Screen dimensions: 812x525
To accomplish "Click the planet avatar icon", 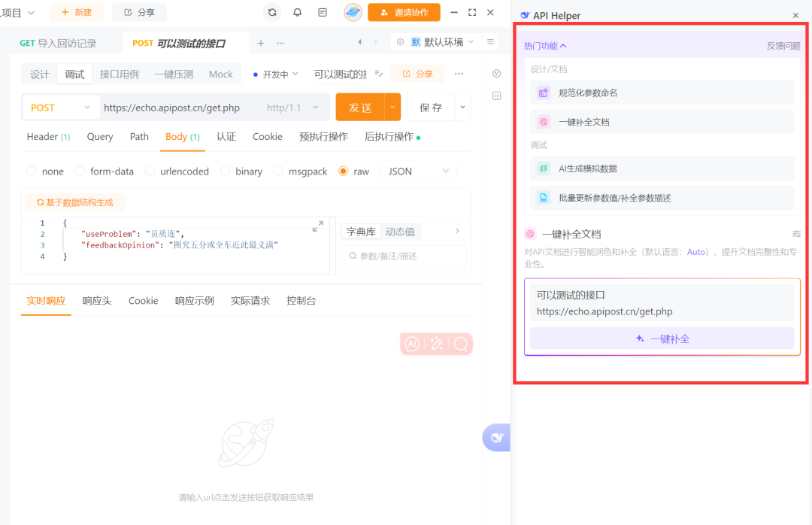I will point(353,12).
